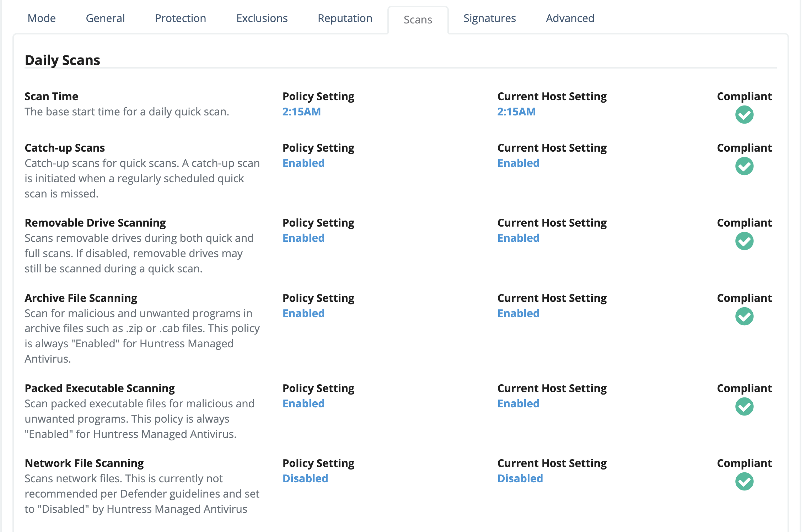806x532 pixels.
Task: Click the Catch-up Scans compliant checkmark icon
Action: tap(744, 166)
